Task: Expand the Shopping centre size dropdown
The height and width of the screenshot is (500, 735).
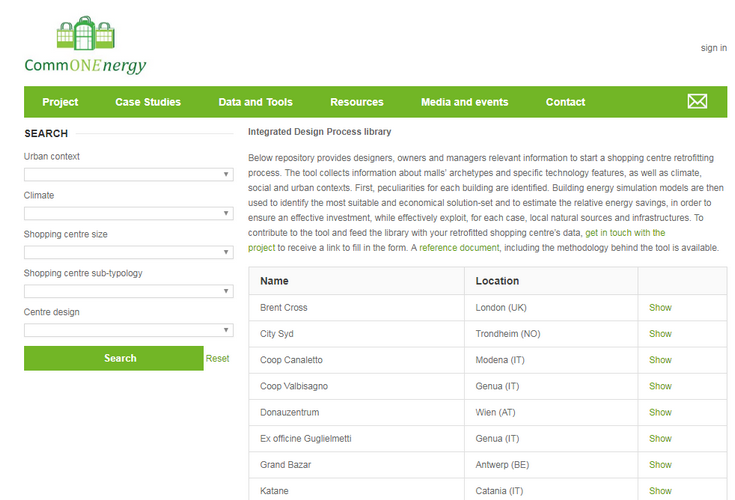Action: [128, 252]
